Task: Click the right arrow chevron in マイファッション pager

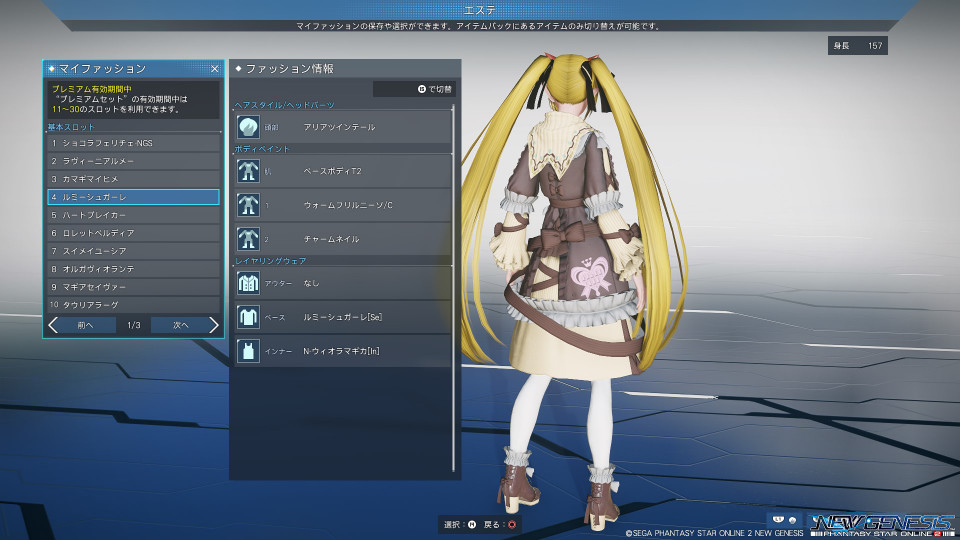Action: coord(213,325)
